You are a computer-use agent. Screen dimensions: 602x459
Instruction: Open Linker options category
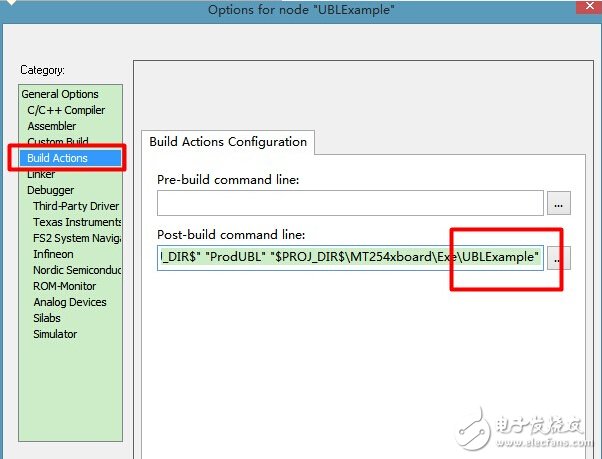tap(42, 174)
